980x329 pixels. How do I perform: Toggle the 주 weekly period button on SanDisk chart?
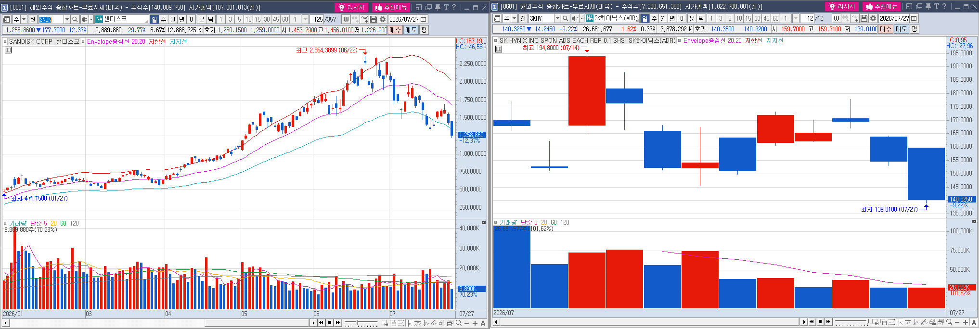pos(164,19)
